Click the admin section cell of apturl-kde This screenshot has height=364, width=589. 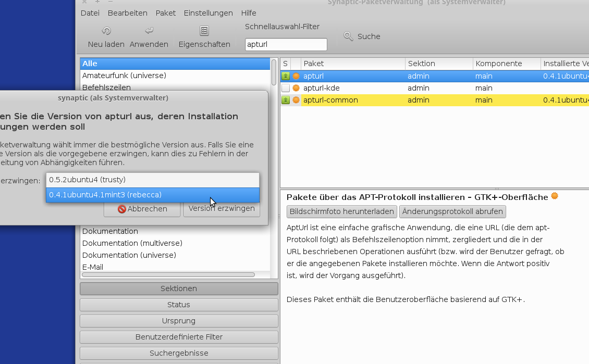[419, 88]
